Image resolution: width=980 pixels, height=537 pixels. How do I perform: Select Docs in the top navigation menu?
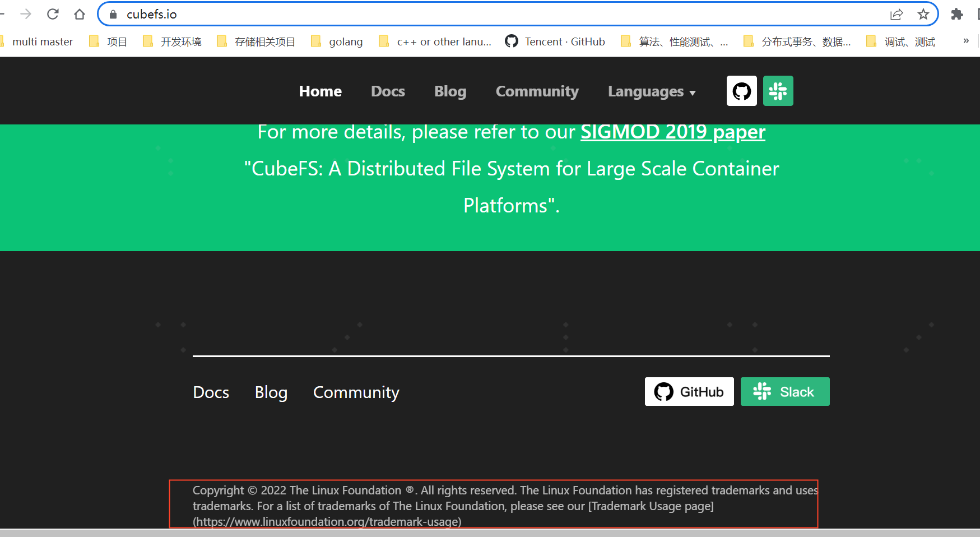(x=388, y=91)
